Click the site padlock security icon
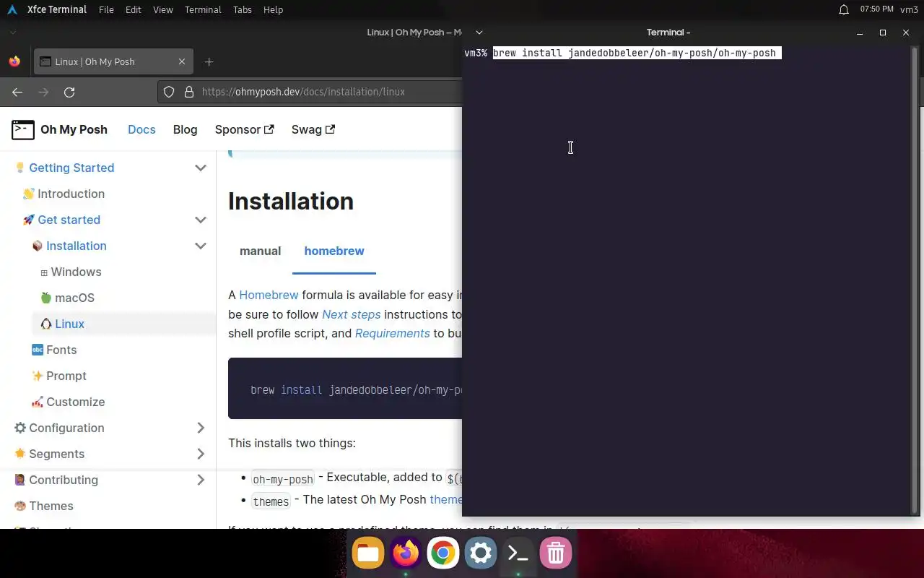The height and width of the screenshot is (578, 924). pyautogui.click(x=189, y=92)
